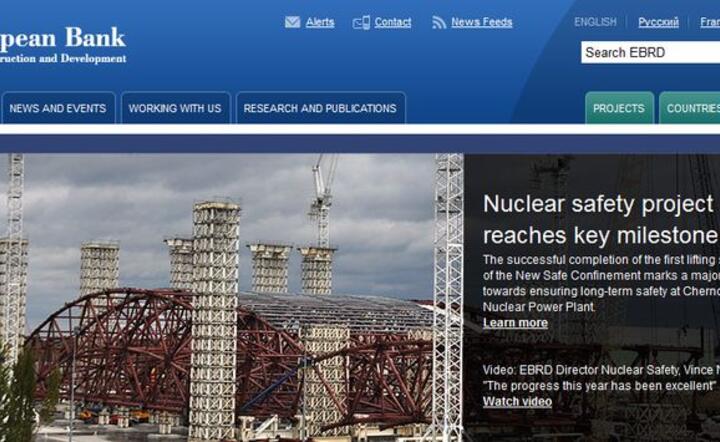Screen dimensions: 720x442
Task: Click Learn more under nuclear safety story
Action: pyautogui.click(x=515, y=323)
